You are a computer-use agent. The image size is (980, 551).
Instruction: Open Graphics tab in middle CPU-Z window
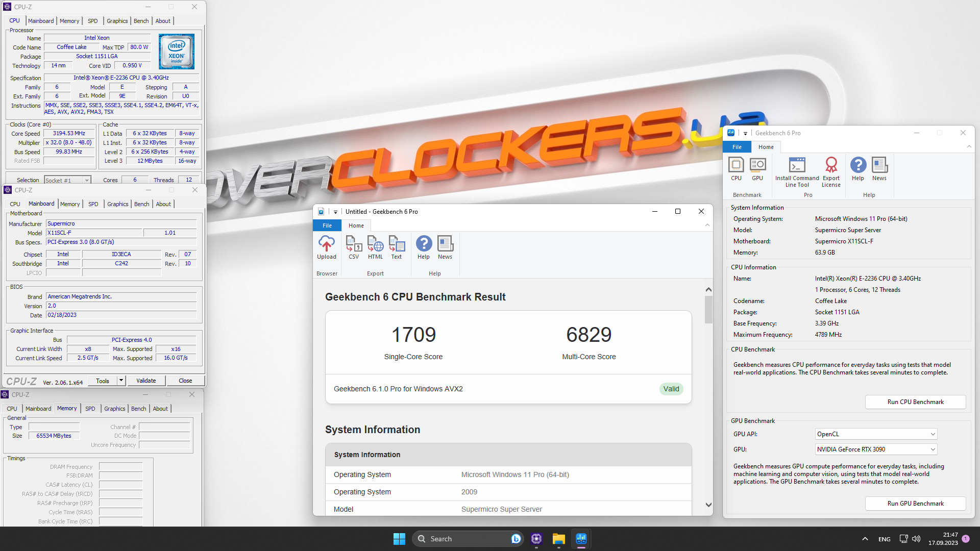coord(118,204)
